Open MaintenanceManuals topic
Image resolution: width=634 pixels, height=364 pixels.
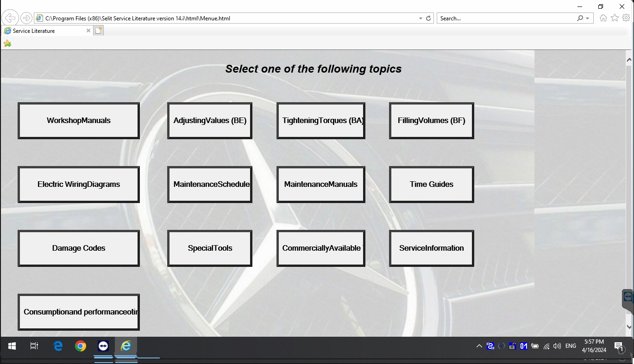click(321, 185)
